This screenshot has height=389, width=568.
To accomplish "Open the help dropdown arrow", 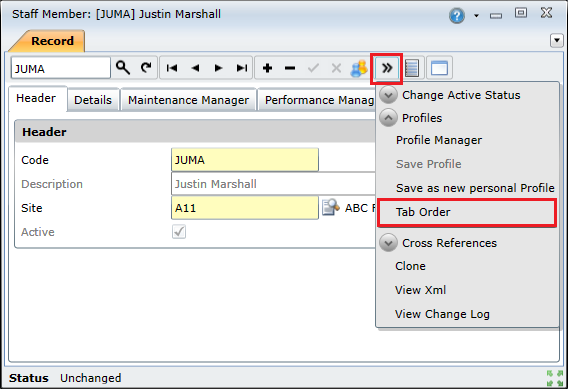I will pos(476,16).
